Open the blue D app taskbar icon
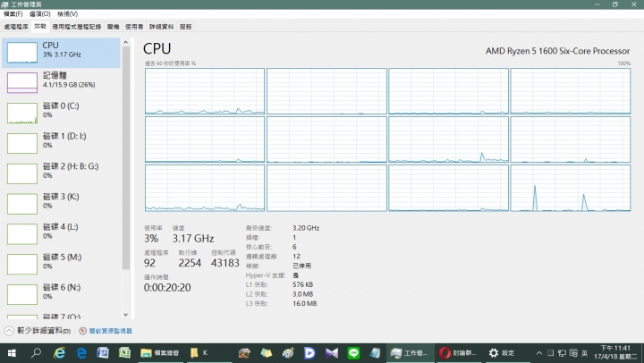This screenshot has width=644, height=363. pos(309,353)
